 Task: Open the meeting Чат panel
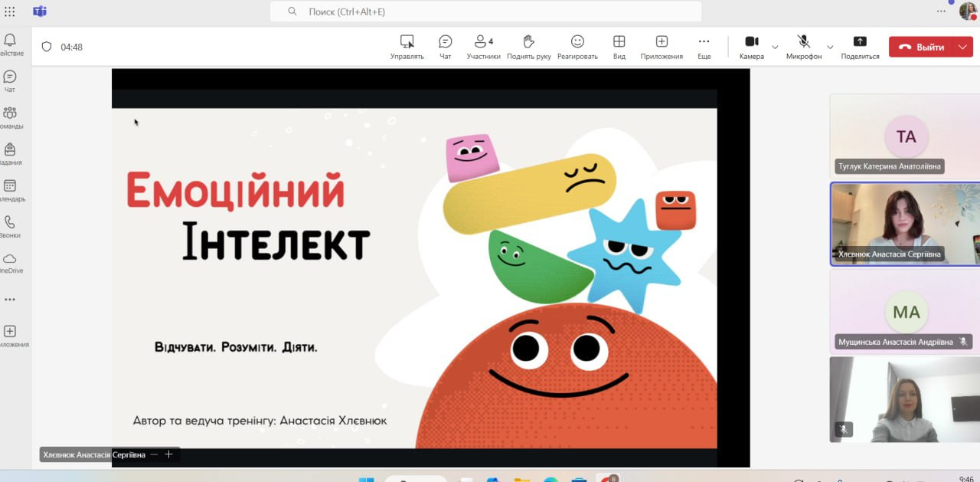coord(446,47)
